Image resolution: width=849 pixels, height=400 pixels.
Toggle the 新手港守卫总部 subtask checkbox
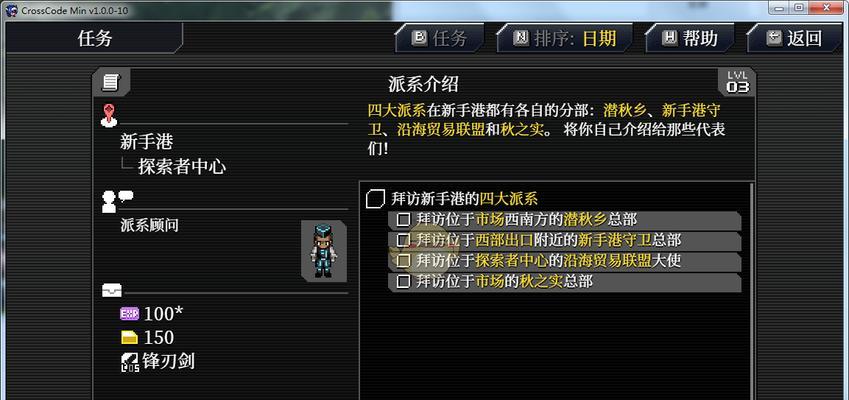click(x=403, y=240)
